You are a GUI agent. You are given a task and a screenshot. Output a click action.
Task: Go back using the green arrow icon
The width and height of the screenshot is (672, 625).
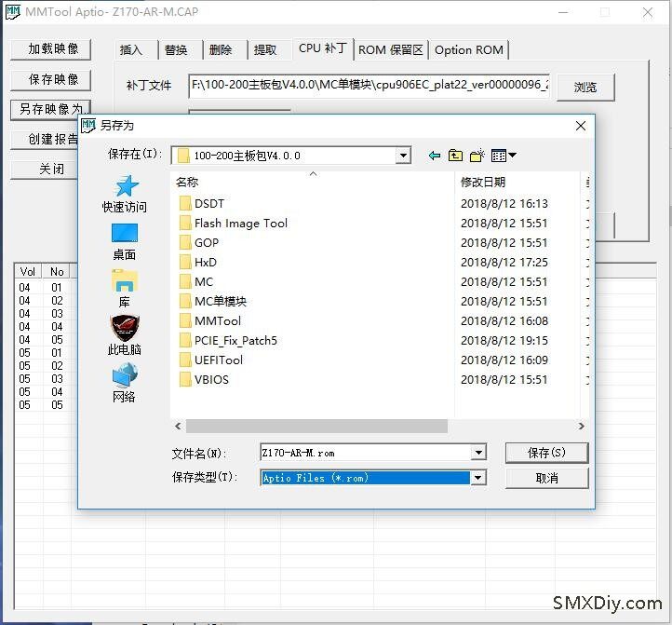pyautogui.click(x=434, y=156)
